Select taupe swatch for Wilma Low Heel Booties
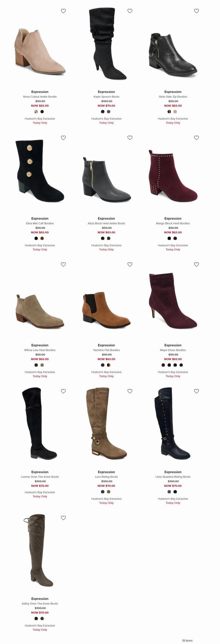220x644 pixels. (42, 365)
